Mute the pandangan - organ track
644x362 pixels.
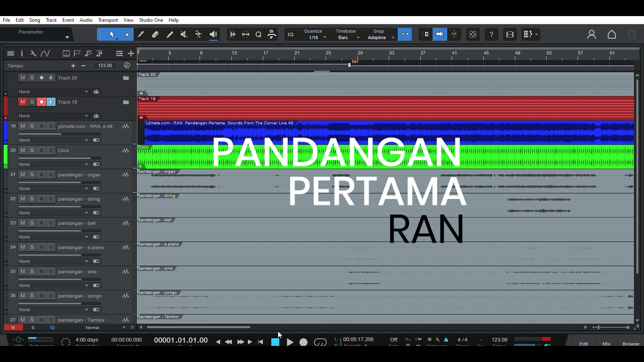[x=23, y=175]
